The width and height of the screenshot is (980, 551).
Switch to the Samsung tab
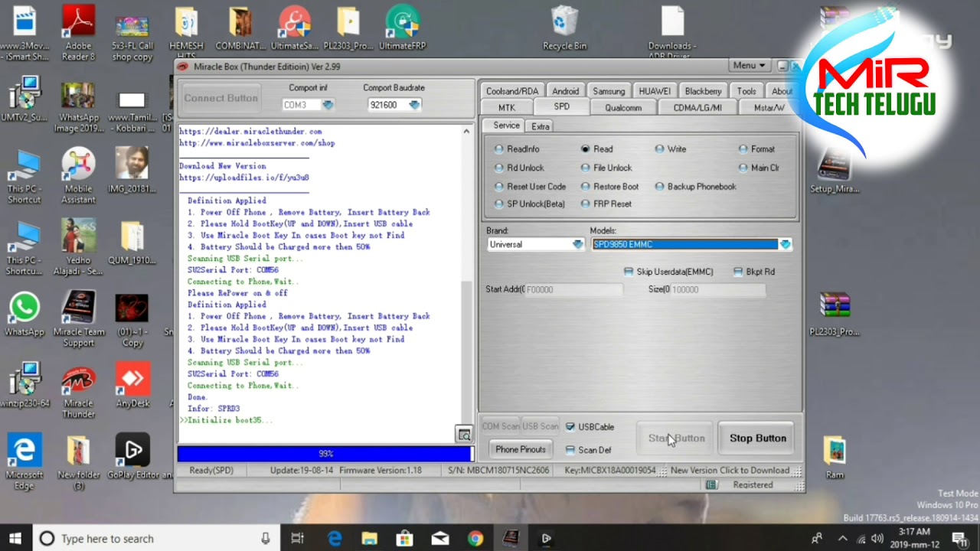[609, 91]
